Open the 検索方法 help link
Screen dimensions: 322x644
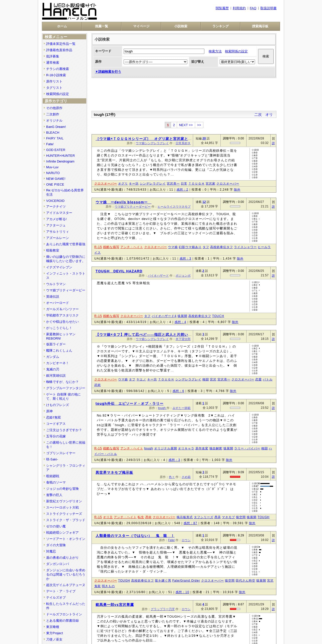tap(215, 51)
